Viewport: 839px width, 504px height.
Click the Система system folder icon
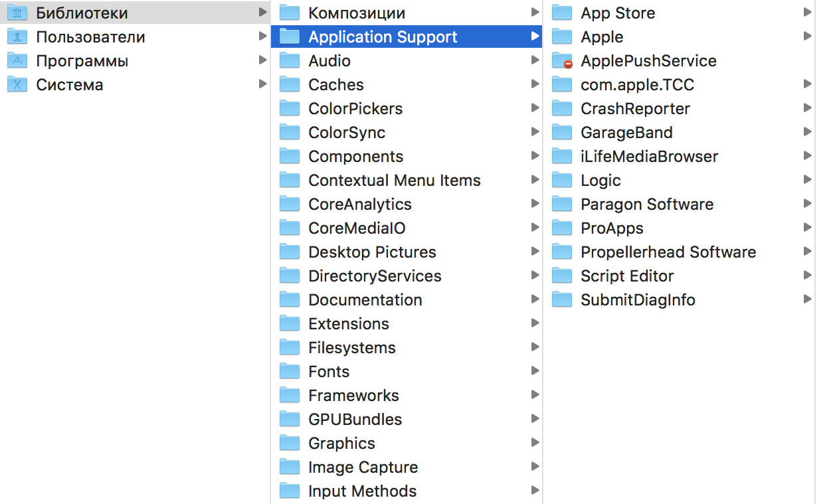[17, 84]
